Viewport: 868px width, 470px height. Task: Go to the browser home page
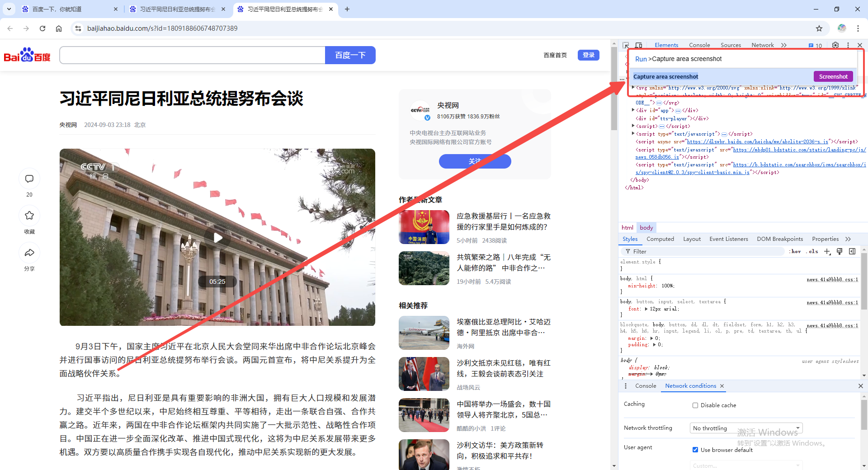coord(59,28)
